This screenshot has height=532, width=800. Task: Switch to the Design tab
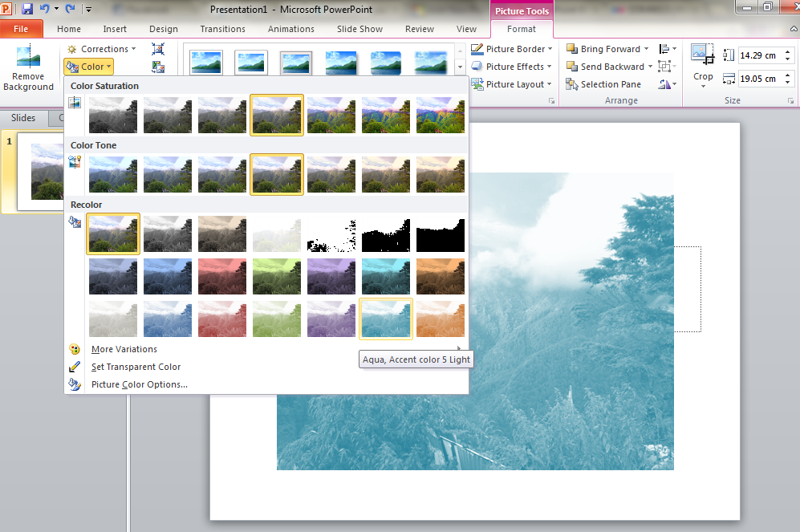click(x=164, y=29)
